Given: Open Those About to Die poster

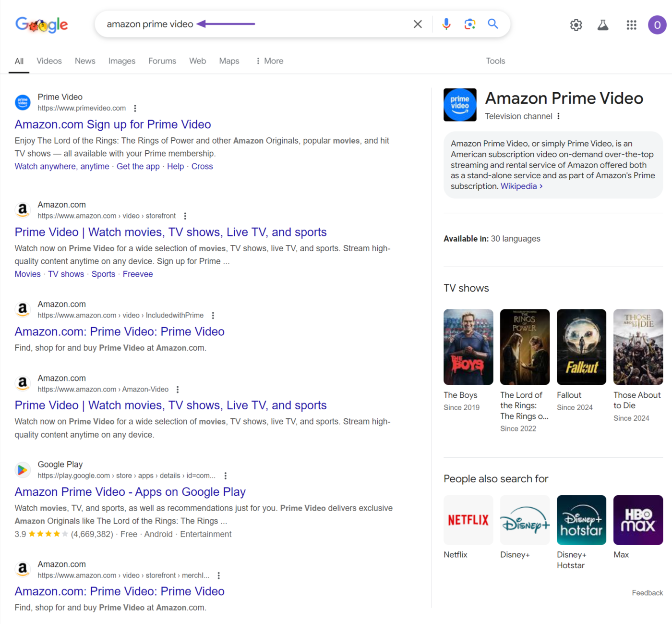Looking at the screenshot, I should click(638, 347).
